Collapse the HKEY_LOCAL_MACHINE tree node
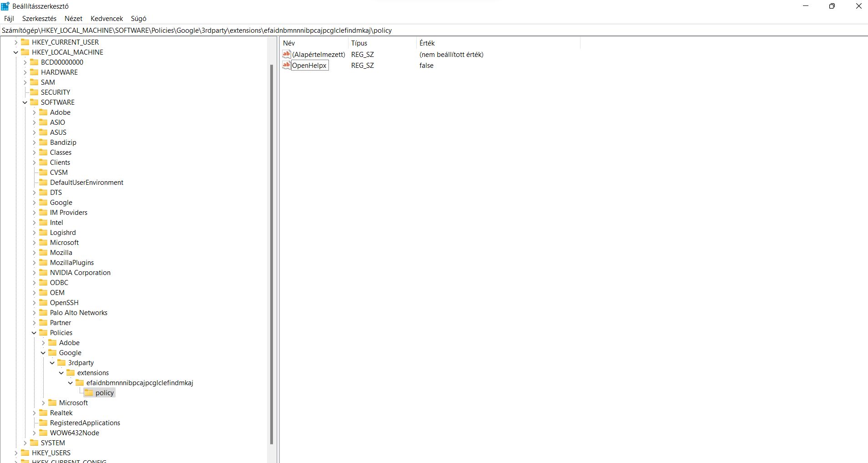Image resolution: width=868 pixels, height=463 pixels. click(x=16, y=52)
